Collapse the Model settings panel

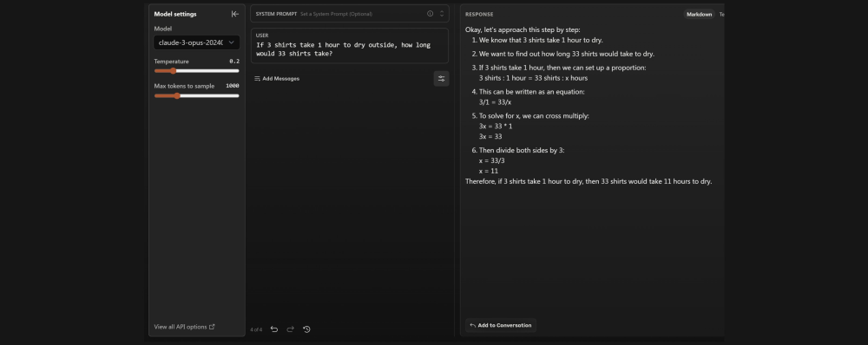point(234,14)
